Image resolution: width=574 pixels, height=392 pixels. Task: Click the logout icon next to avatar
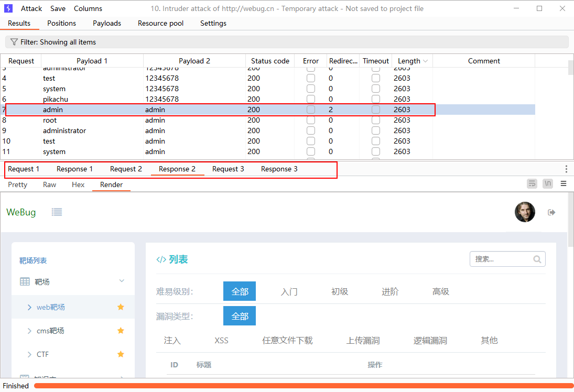coord(551,212)
